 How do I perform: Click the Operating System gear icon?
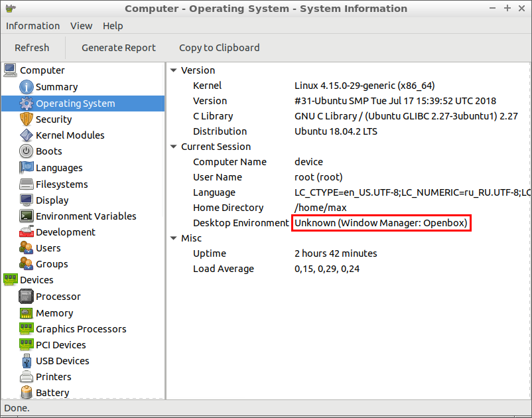pyautogui.click(x=26, y=103)
